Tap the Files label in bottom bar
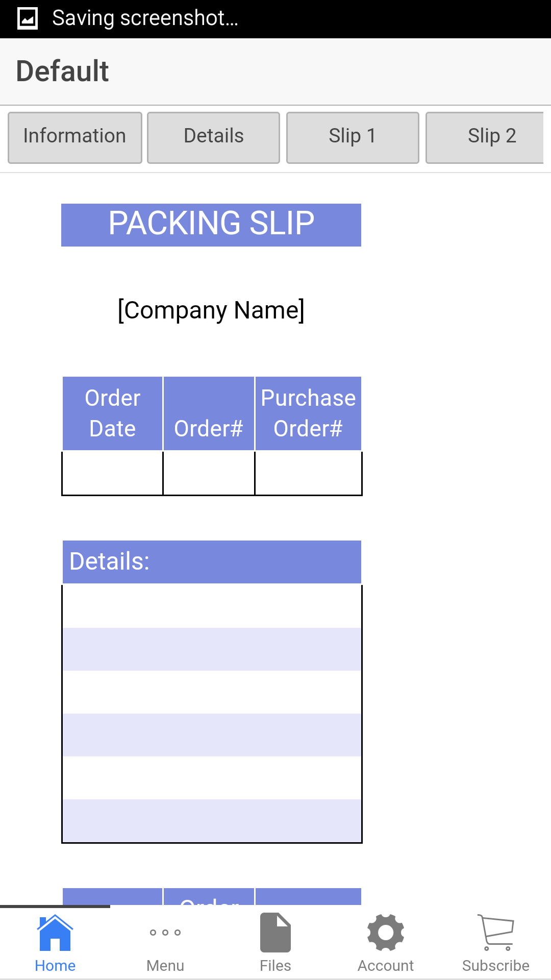 coord(275,965)
